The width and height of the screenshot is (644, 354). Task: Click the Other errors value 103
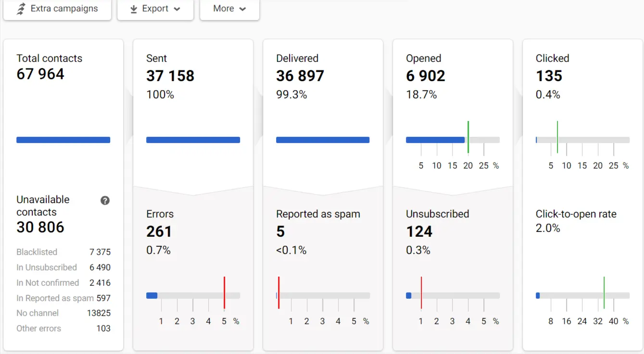[x=103, y=328]
